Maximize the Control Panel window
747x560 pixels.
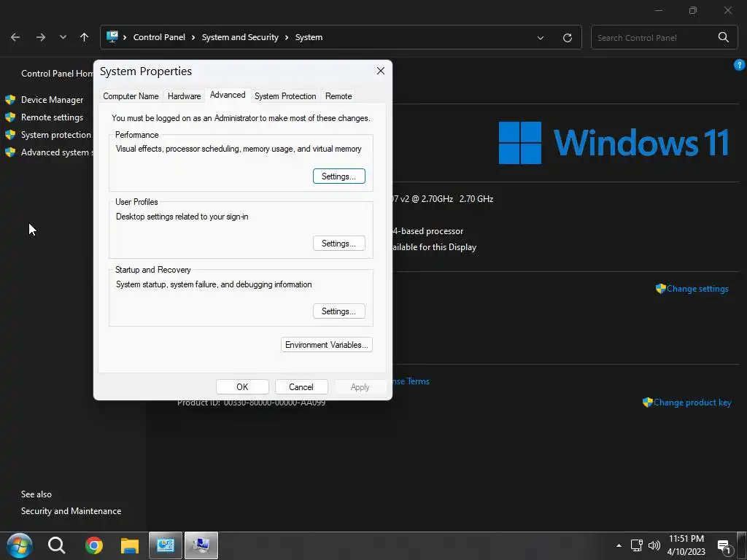click(693, 10)
